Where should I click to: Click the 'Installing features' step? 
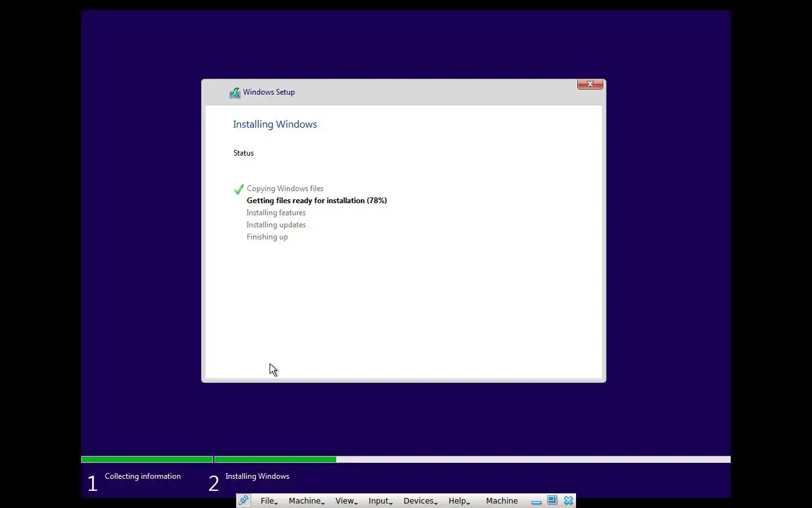[276, 213]
